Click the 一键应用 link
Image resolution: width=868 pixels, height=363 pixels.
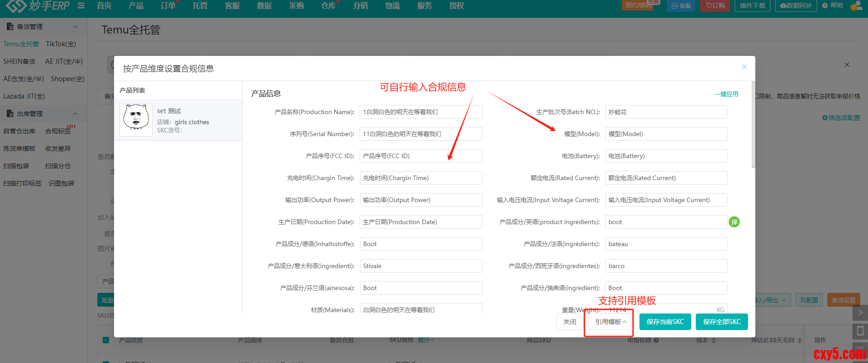(x=726, y=94)
